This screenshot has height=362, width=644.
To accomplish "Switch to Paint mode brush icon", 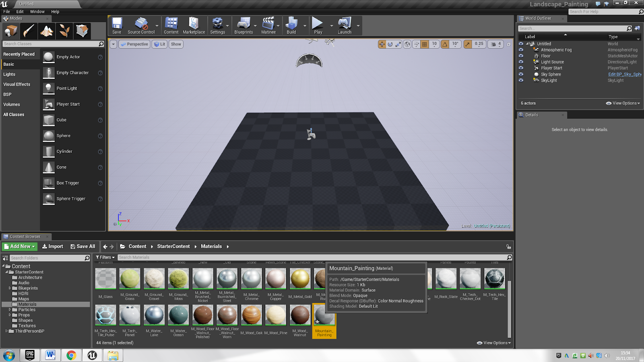I will [29, 31].
